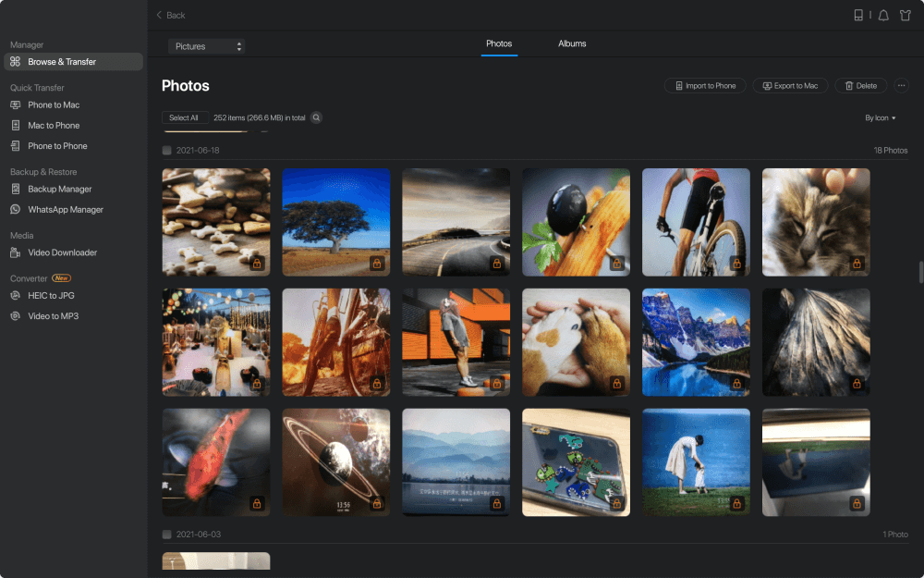Click the Export to Mac button
Viewport: 924px width, 578px height.
[790, 85]
